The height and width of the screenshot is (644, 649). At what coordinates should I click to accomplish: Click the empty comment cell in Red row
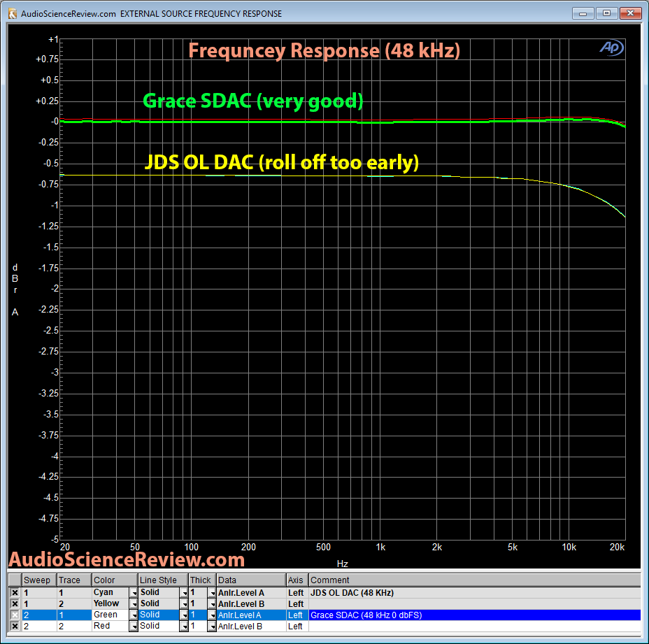point(474,627)
